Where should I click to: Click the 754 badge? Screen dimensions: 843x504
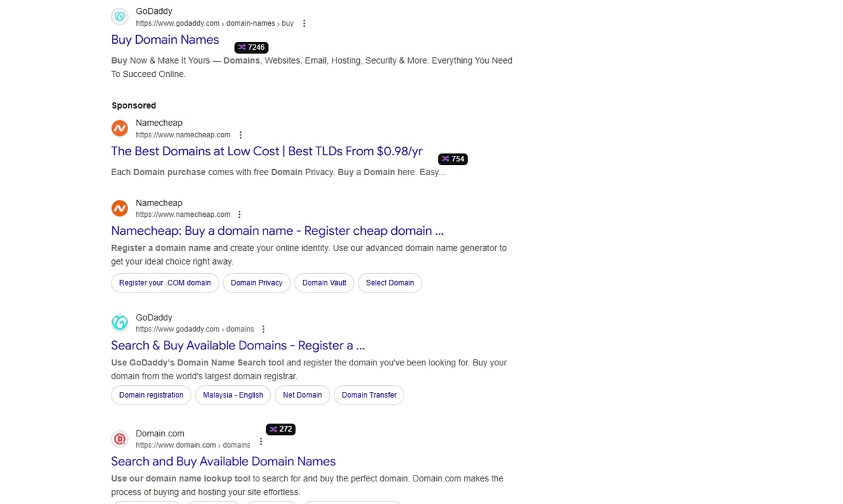point(453,159)
